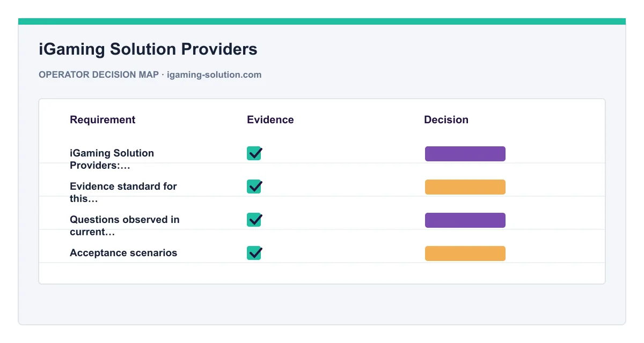The width and height of the screenshot is (644, 343).
Task: Click the Evidence column header
Action: point(270,120)
